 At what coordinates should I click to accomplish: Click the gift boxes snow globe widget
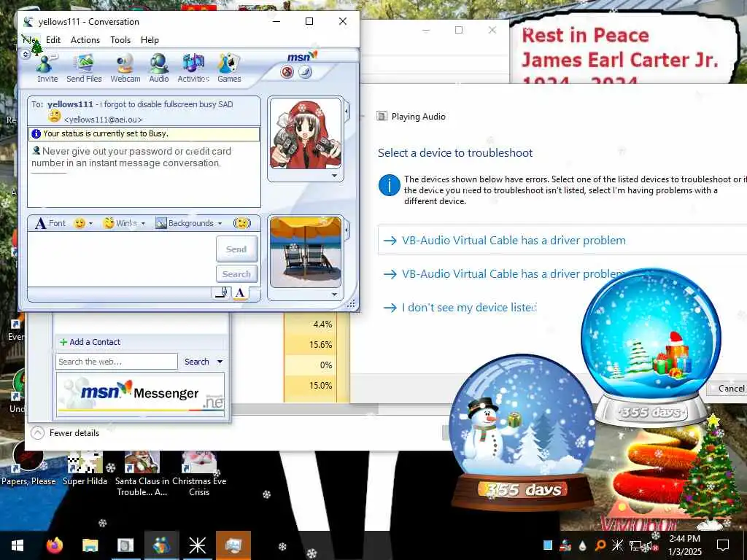coord(651,346)
